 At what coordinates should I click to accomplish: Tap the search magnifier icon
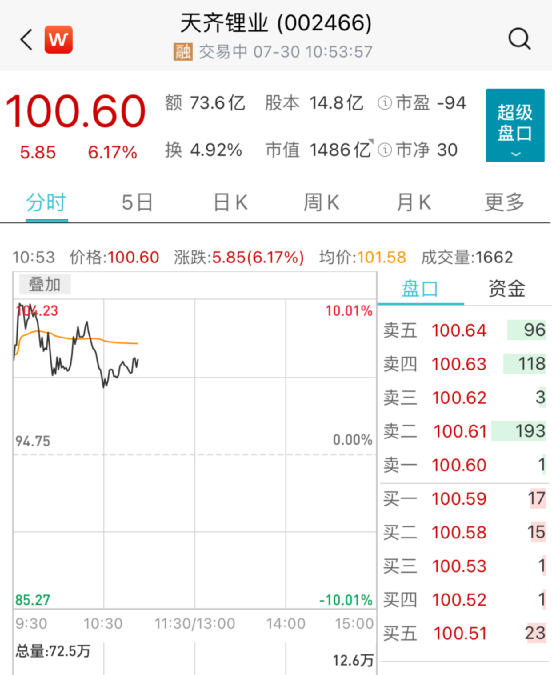[519, 39]
